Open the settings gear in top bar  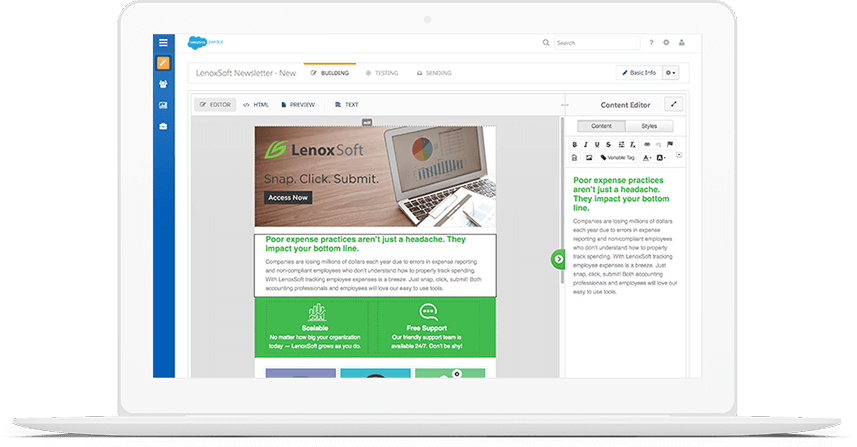(666, 43)
